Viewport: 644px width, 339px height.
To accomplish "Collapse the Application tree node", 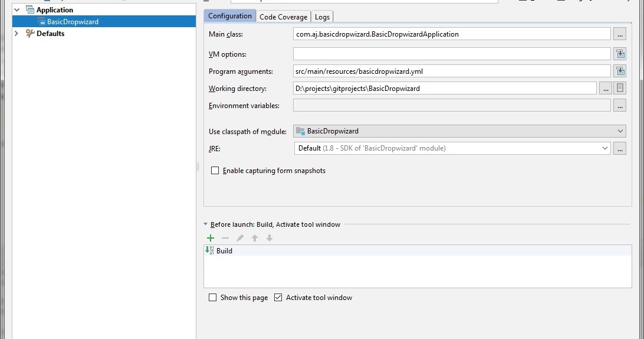I will pos(17,10).
